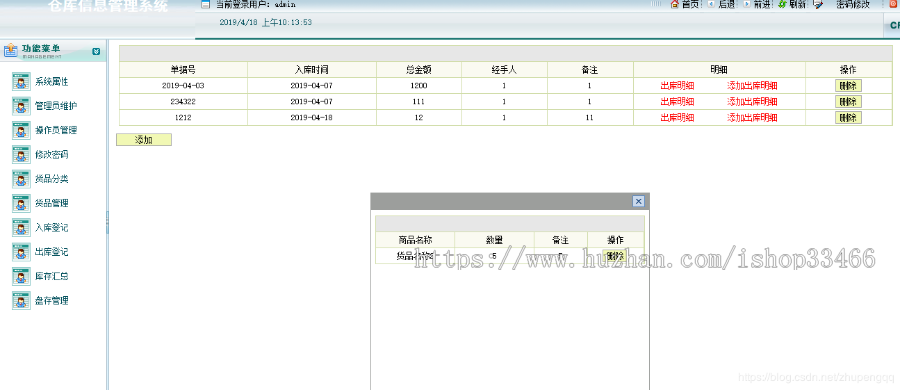Click the 库存汇总 sidebar icon
Screen dimensions: 900x390
(21, 276)
